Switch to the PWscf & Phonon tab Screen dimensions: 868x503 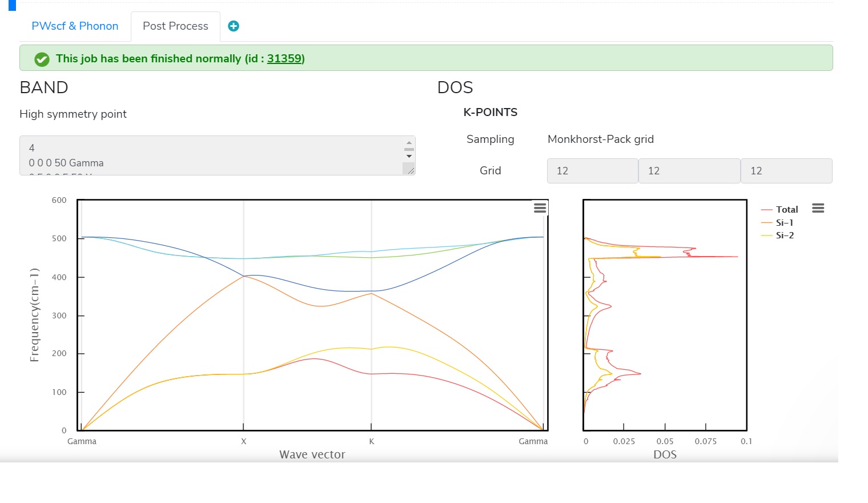(x=75, y=26)
